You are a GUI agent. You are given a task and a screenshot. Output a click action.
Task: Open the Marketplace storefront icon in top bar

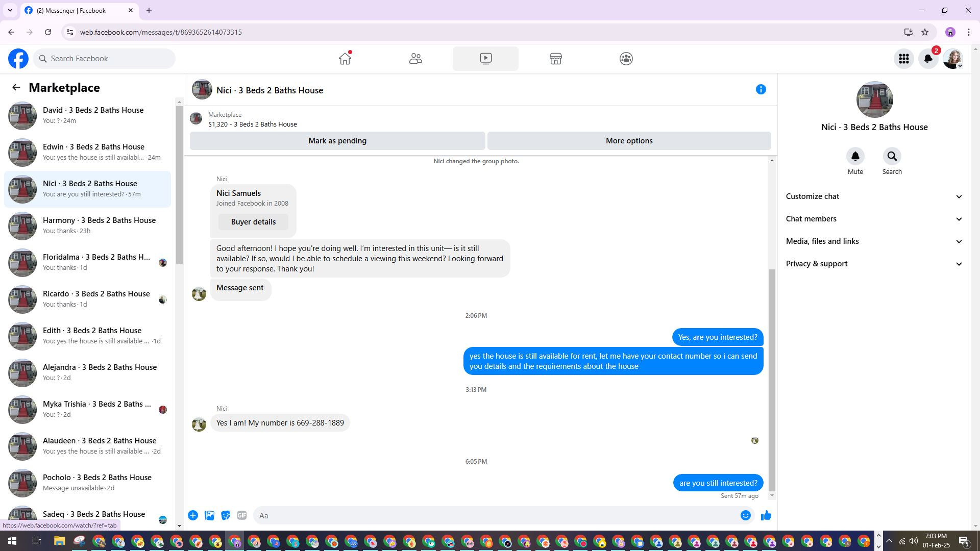pos(556,59)
